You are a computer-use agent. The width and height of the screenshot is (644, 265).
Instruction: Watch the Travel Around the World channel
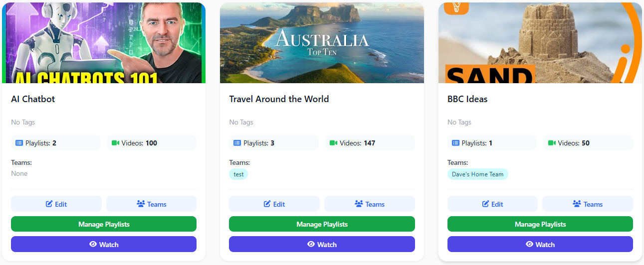(322, 244)
